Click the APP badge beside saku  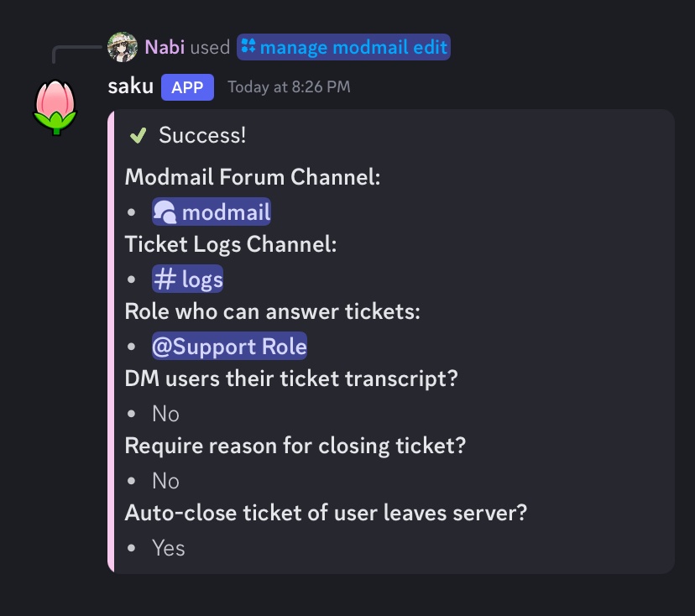tap(187, 86)
